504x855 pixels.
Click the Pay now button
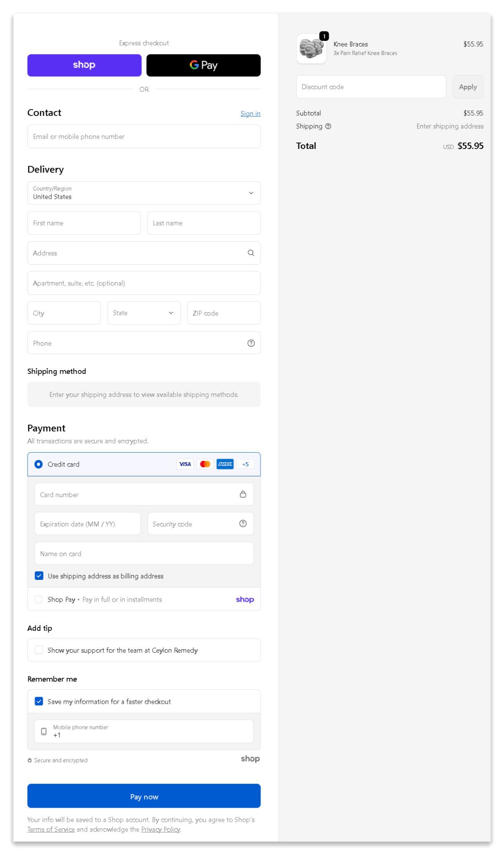click(144, 796)
